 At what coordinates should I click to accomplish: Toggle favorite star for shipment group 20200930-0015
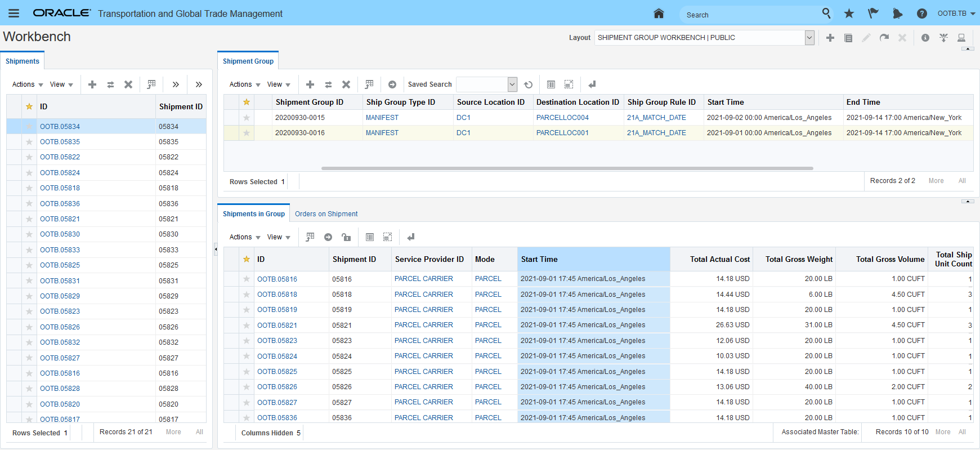[x=246, y=118]
